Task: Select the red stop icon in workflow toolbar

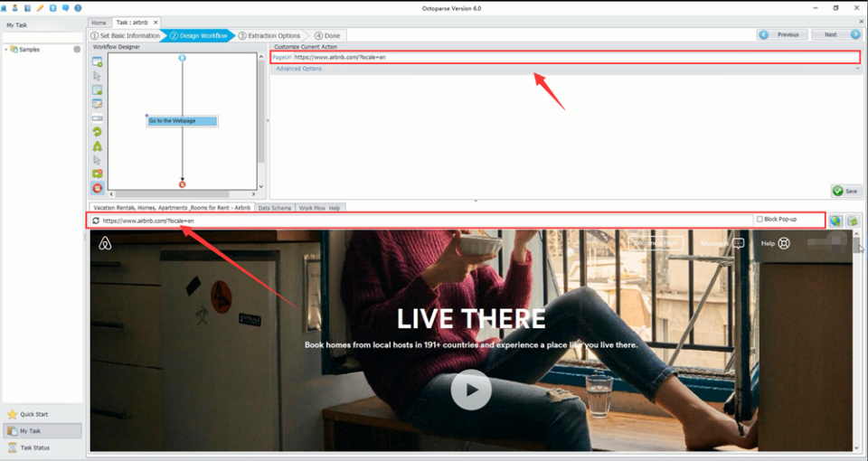Action: (97, 188)
